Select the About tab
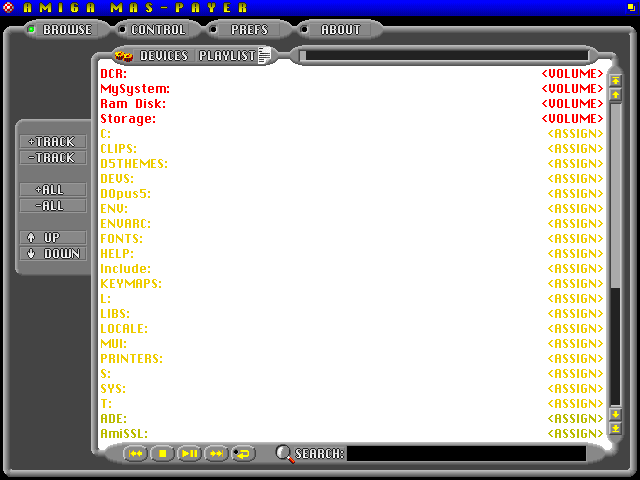 click(x=332, y=30)
